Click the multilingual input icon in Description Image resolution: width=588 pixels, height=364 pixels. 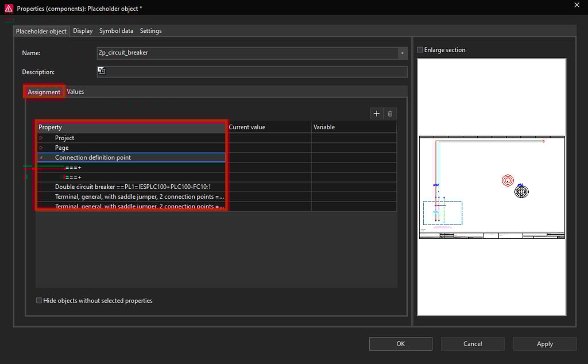[101, 71]
